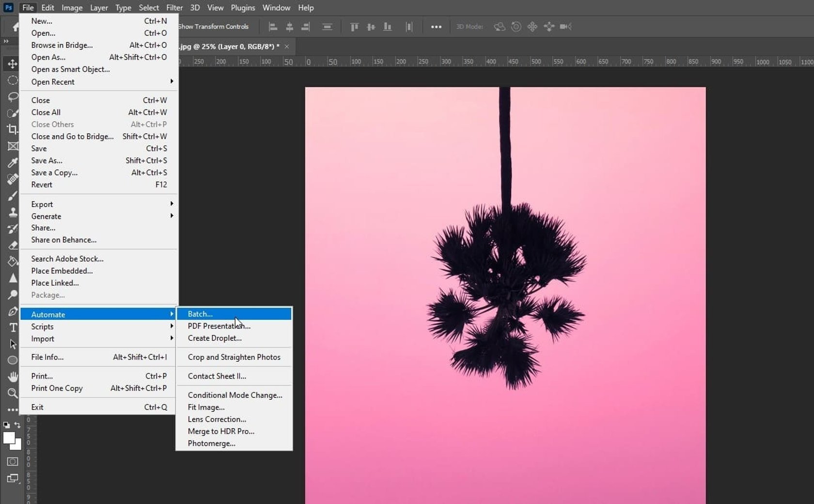Screen dimensions: 814x504
Task: Select the Quick Selection tool
Action: pos(12,113)
